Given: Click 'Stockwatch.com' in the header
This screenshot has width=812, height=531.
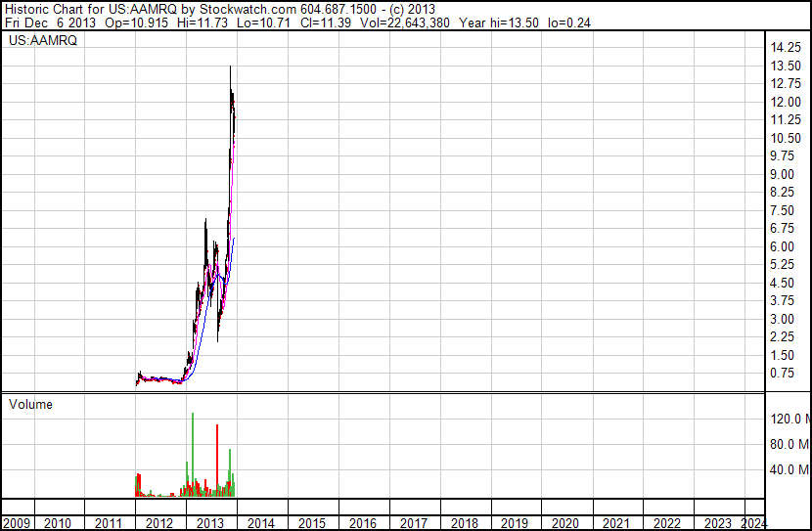Looking at the screenshot, I should 248,9.
